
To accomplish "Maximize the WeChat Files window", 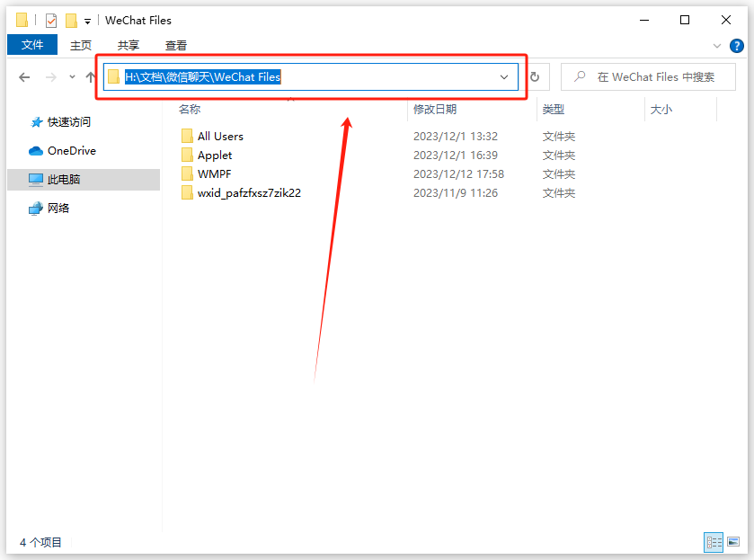I will (x=685, y=20).
